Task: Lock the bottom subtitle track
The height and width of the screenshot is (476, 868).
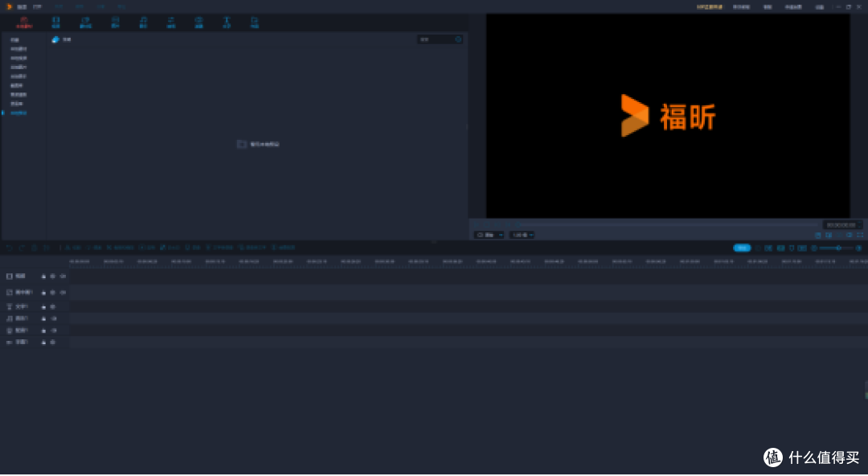Action: (x=43, y=342)
